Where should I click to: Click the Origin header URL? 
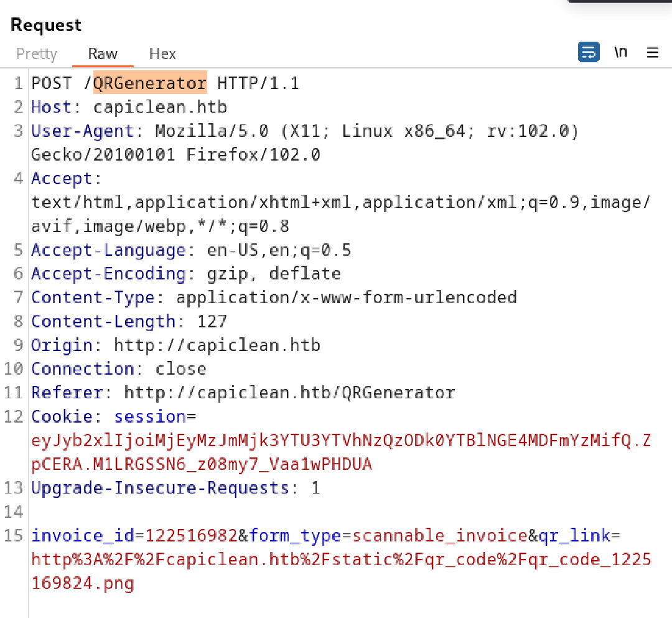tap(217, 345)
